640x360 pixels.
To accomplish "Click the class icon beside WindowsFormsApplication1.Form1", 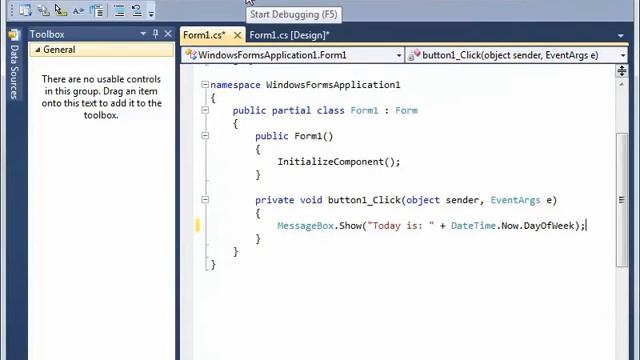I will click(x=191, y=54).
